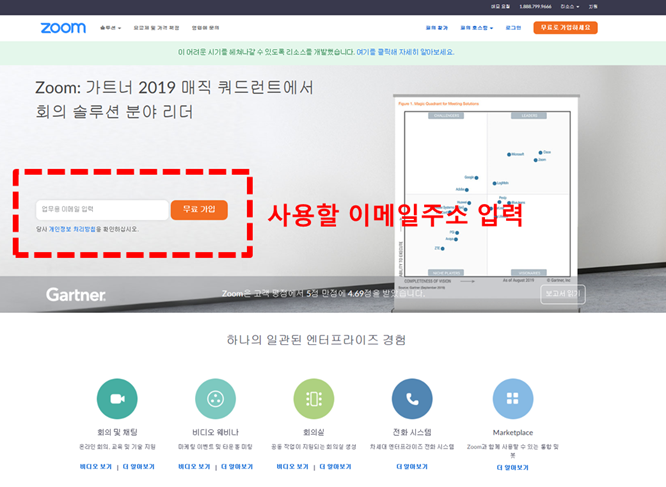The height and width of the screenshot is (487, 666).
Task: Click 더 알아보기 under 전화 시스템
Action: coord(412,467)
